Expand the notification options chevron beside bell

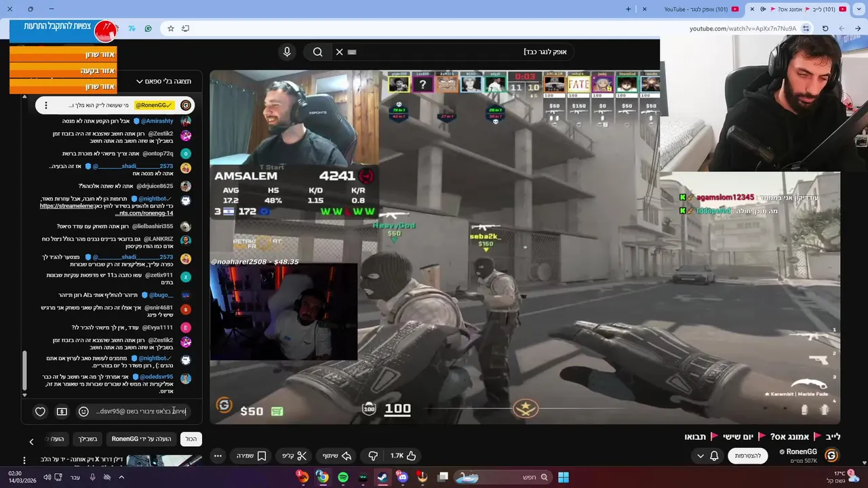point(701,456)
